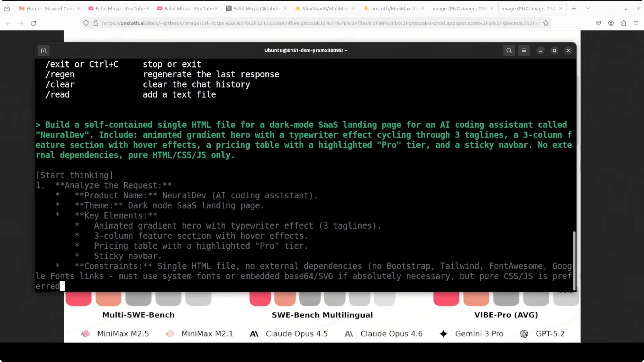Switch to the Fahd Mirza YouTube tab
644x362 pixels.
coord(117,8)
